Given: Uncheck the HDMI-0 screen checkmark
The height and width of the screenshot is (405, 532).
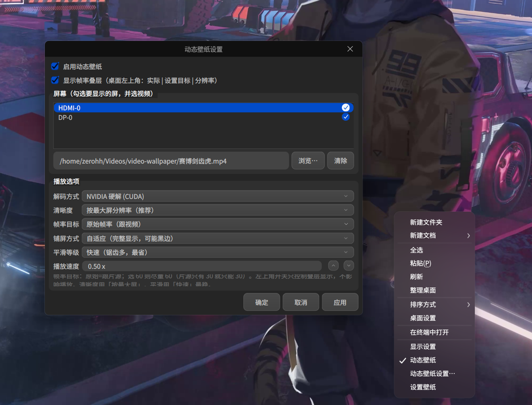Looking at the screenshot, I should (346, 108).
